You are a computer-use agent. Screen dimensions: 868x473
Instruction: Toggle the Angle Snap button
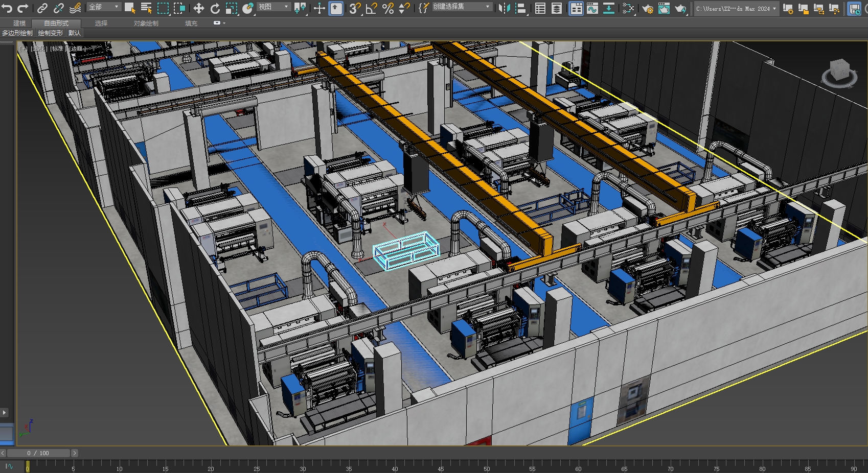point(372,8)
